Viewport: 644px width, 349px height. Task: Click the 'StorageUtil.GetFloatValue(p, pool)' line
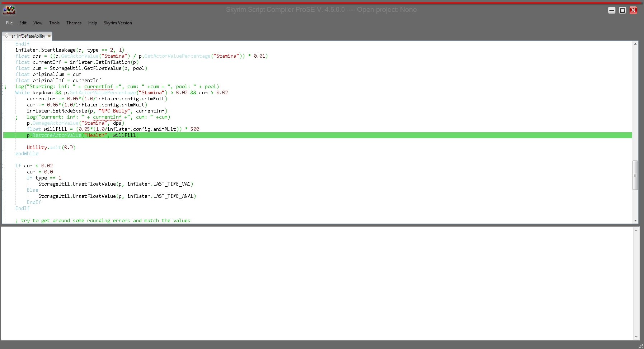(x=81, y=68)
